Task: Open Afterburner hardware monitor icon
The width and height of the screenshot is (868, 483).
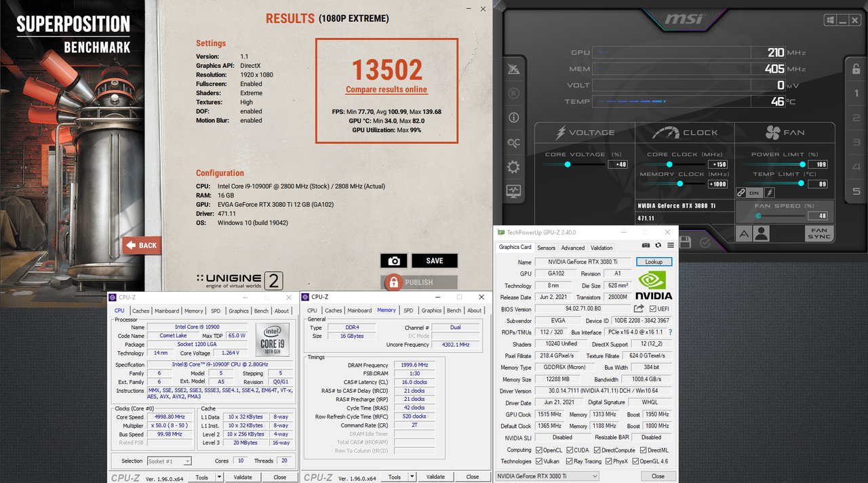Action: (x=513, y=191)
